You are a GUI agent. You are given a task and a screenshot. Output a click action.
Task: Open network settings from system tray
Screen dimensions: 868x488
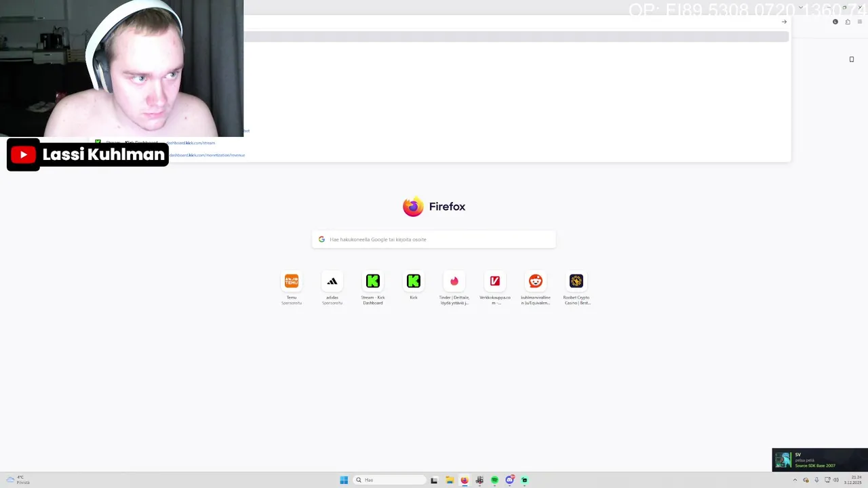click(x=827, y=480)
